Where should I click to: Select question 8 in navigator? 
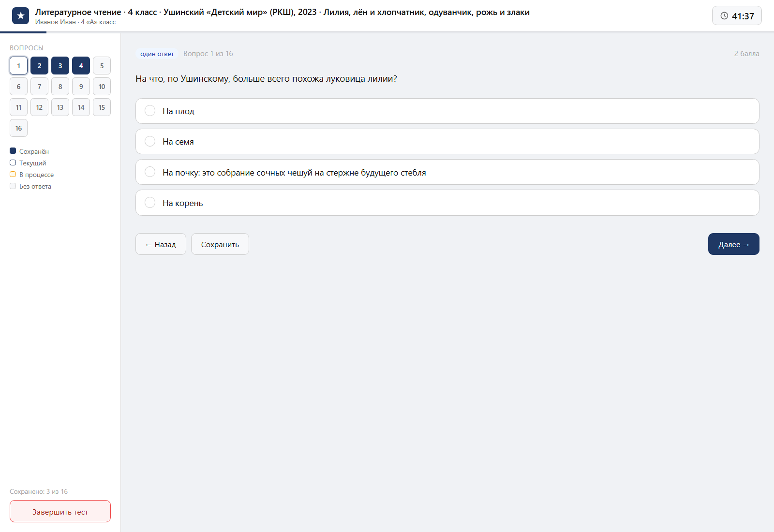60,87
